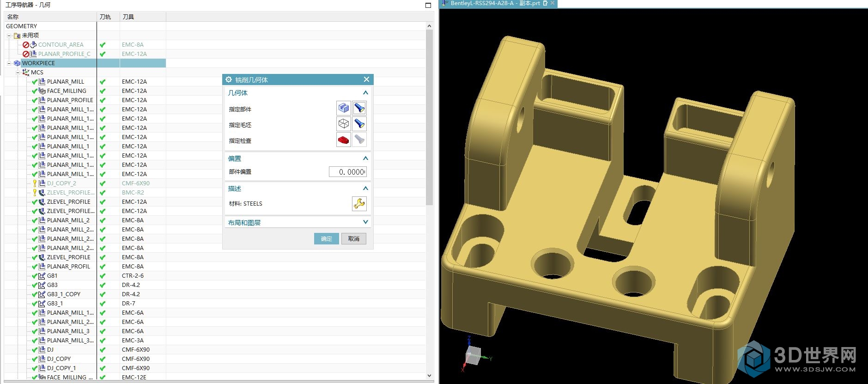Image resolution: width=868 pixels, height=384 pixels.
Task: Click the EMC-12E tool cell
Action: pyautogui.click(x=143, y=378)
